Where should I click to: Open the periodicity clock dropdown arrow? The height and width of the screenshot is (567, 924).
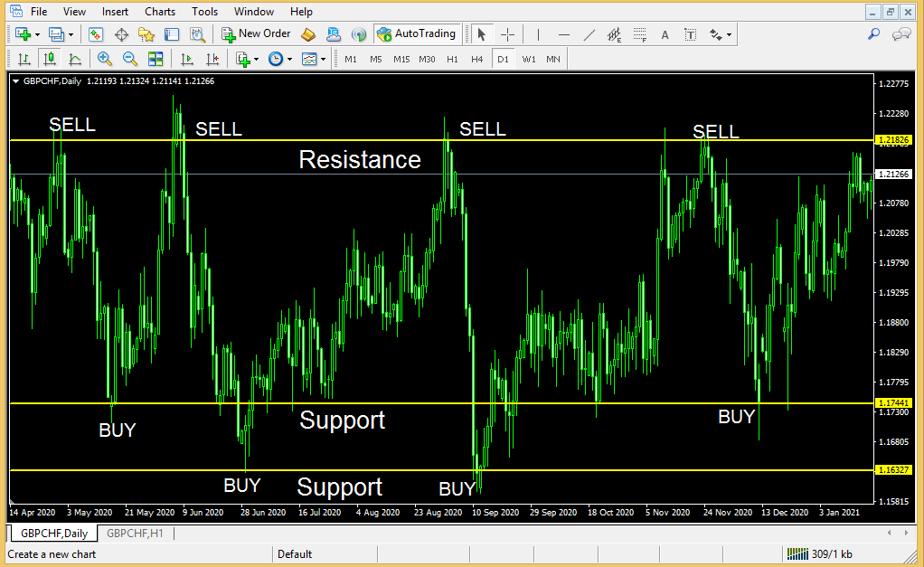click(x=289, y=60)
